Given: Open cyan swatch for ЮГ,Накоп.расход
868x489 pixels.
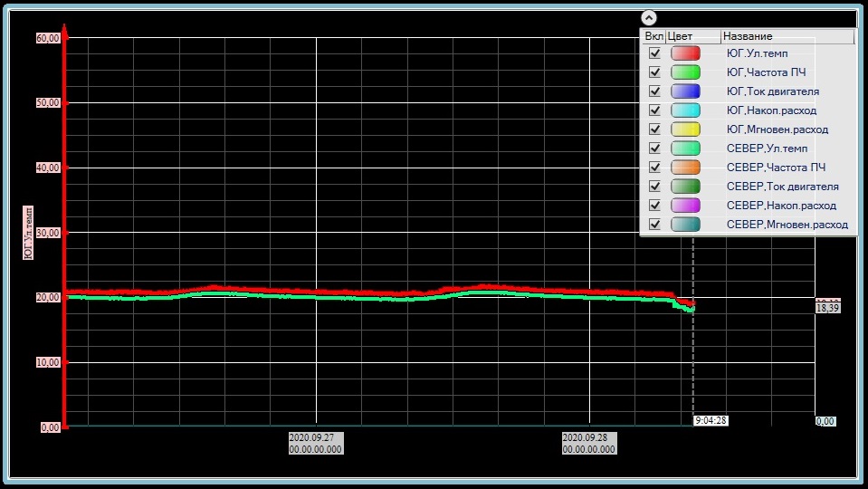Looking at the screenshot, I should [685, 110].
